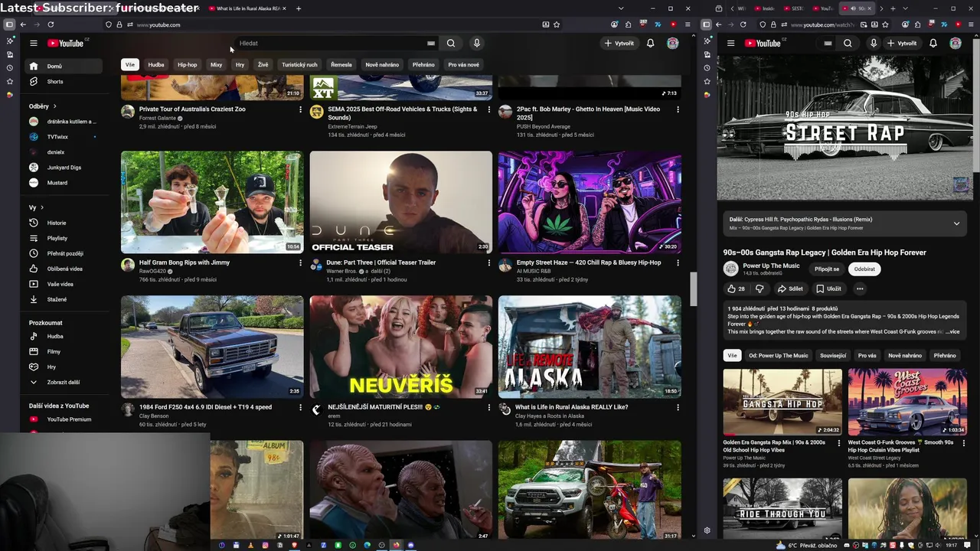Open Vytvořit create menu in left window
The width and height of the screenshot is (980, 551).
click(x=619, y=44)
